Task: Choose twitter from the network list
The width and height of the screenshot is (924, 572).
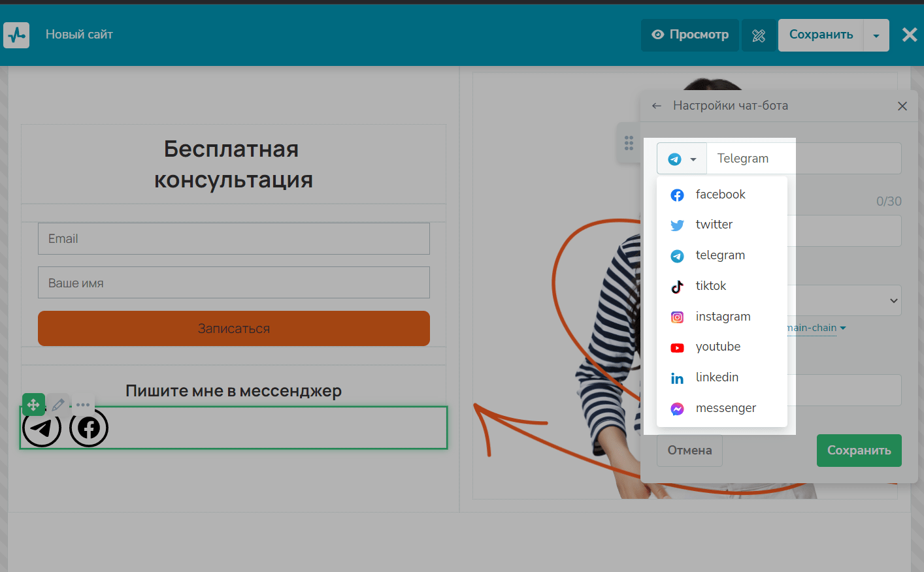Action: point(721,225)
